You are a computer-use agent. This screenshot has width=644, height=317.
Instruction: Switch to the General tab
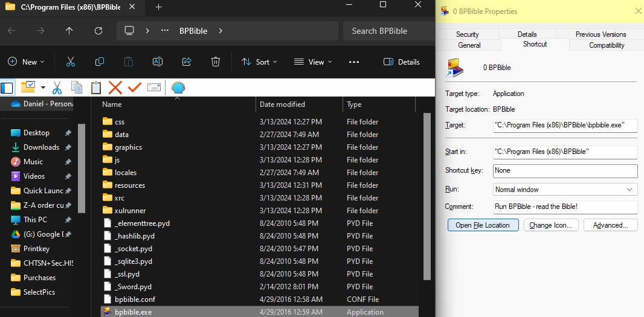[469, 45]
